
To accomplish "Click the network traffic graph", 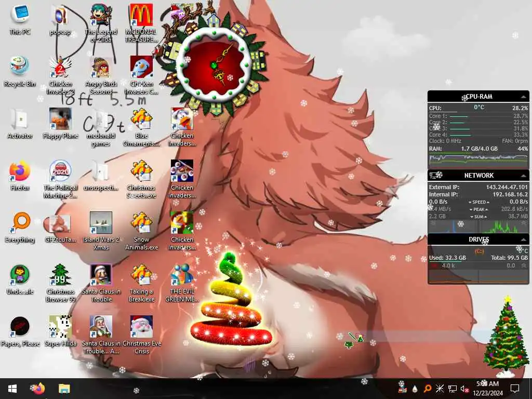I will 478,226.
